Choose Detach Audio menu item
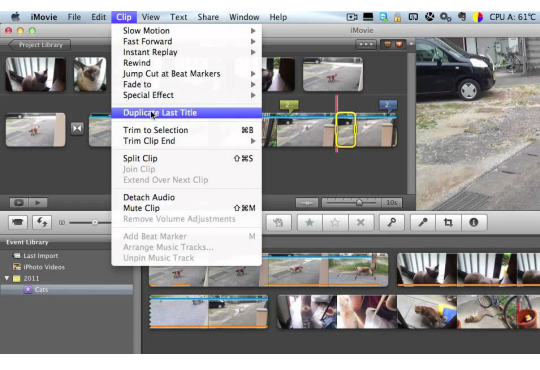 click(186, 197)
